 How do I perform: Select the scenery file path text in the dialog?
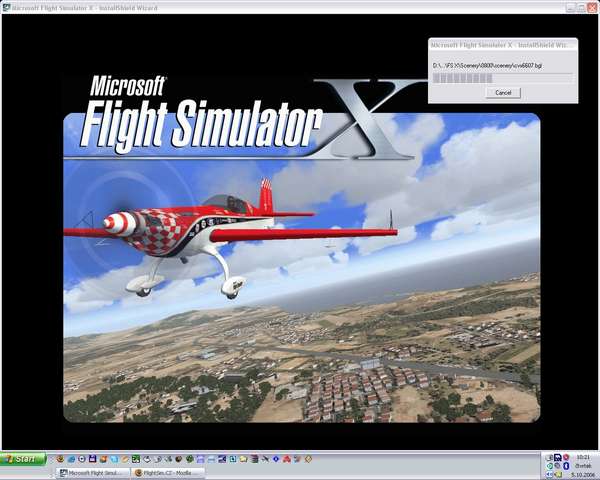[x=487, y=65]
